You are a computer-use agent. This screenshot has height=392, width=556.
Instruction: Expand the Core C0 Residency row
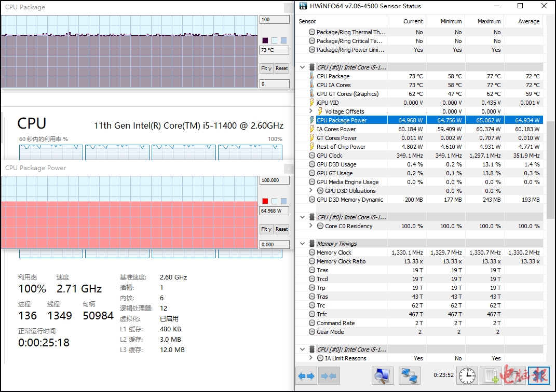(311, 226)
